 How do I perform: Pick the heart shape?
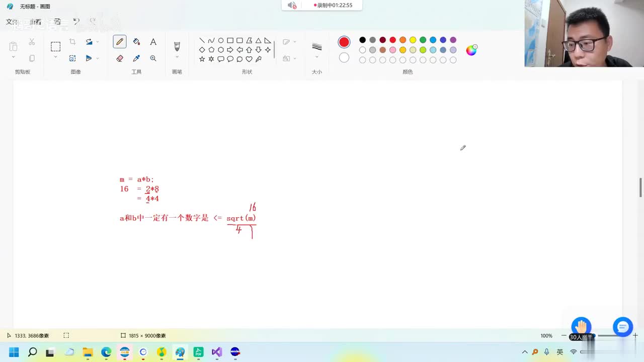(249, 59)
